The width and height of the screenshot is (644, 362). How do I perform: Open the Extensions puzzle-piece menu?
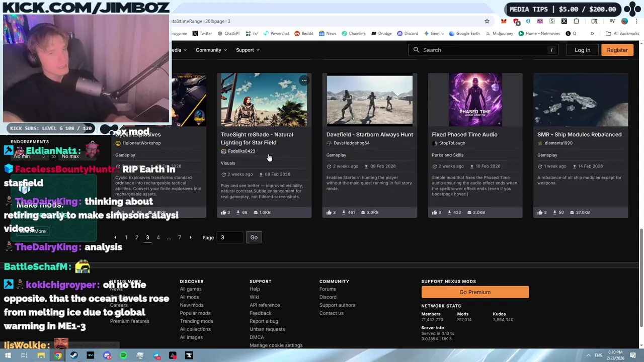pos(576,21)
